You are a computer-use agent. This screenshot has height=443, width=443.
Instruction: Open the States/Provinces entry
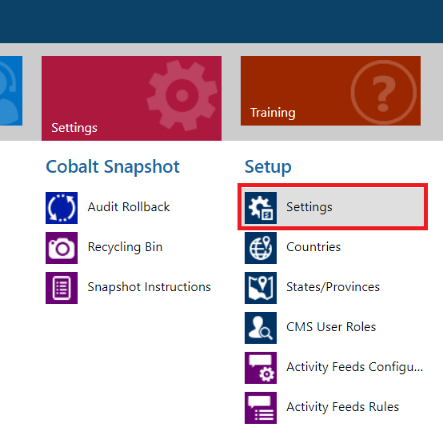coord(333,287)
